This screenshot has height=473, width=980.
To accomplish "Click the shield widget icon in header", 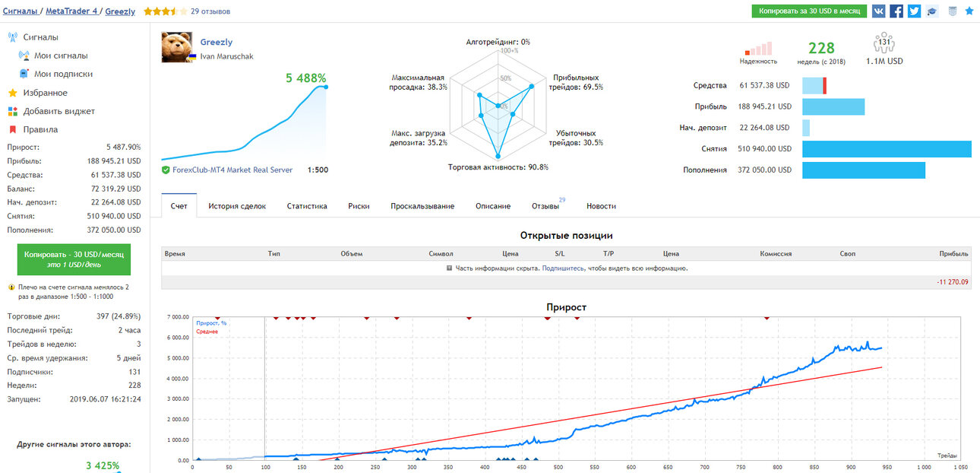I will coord(953,11).
